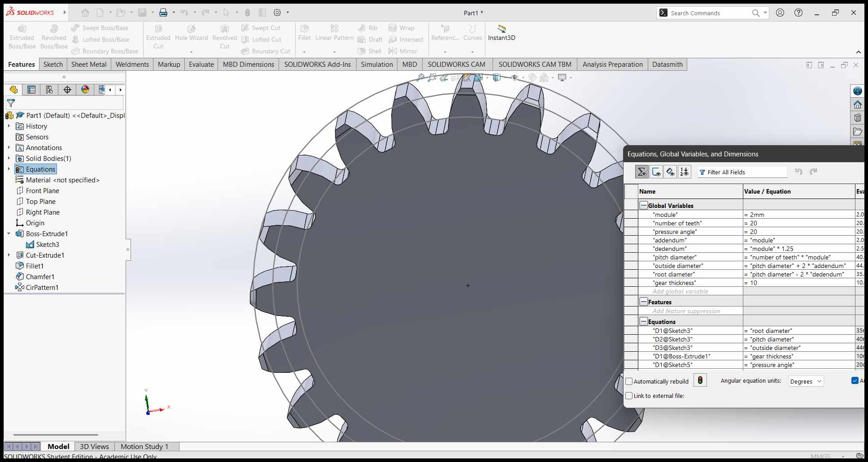Expand the Cut-Extrude1 feature
This screenshot has height=462, width=868.
[x=9, y=255]
